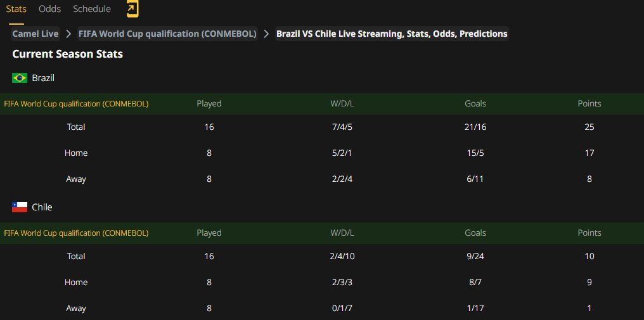The width and height of the screenshot is (644, 320).
Task: Switch to the Stats tab
Action: 16,9
